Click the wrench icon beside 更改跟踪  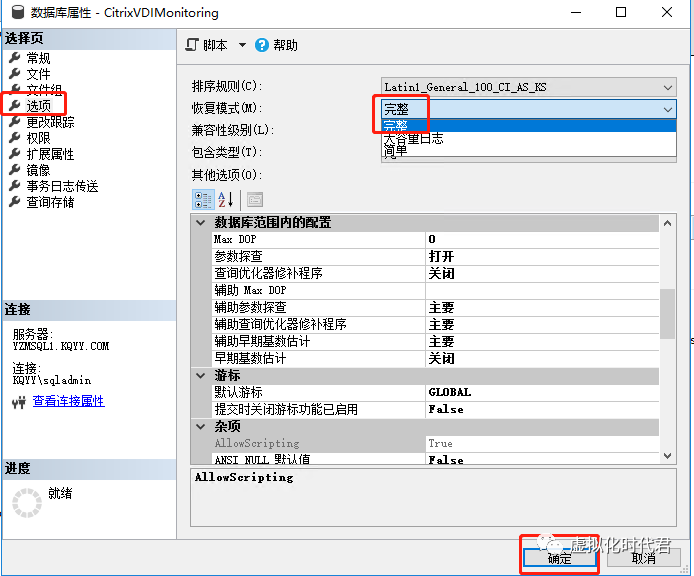[15, 122]
